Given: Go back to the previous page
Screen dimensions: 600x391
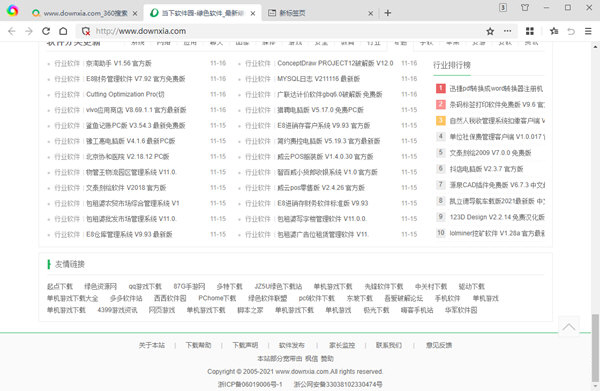Looking at the screenshot, I should (x=11, y=31).
